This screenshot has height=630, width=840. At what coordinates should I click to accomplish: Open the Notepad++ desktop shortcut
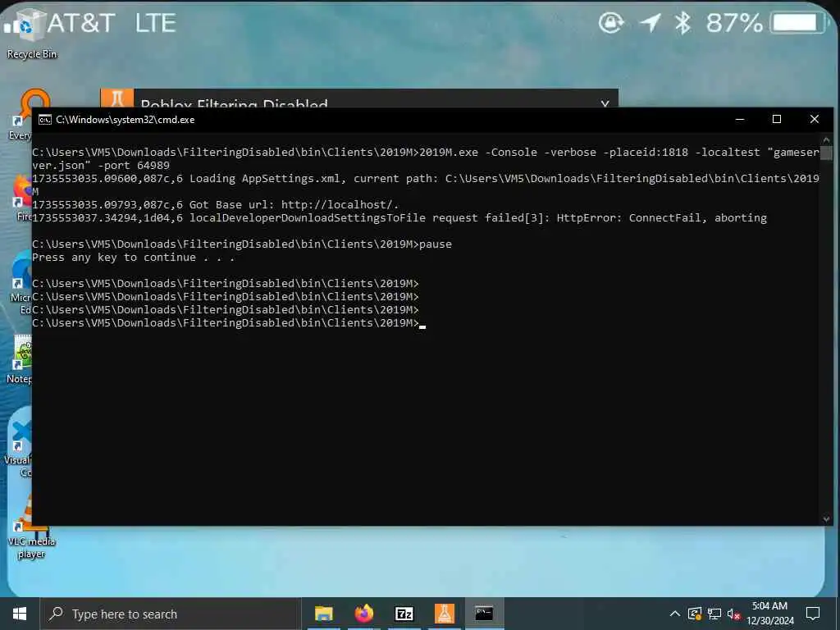click(21, 359)
